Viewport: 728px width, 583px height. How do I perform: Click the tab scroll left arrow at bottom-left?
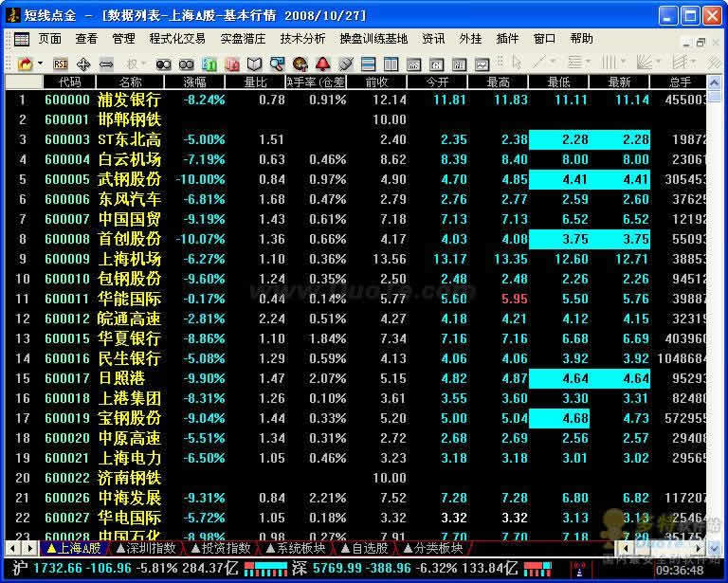point(12,549)
